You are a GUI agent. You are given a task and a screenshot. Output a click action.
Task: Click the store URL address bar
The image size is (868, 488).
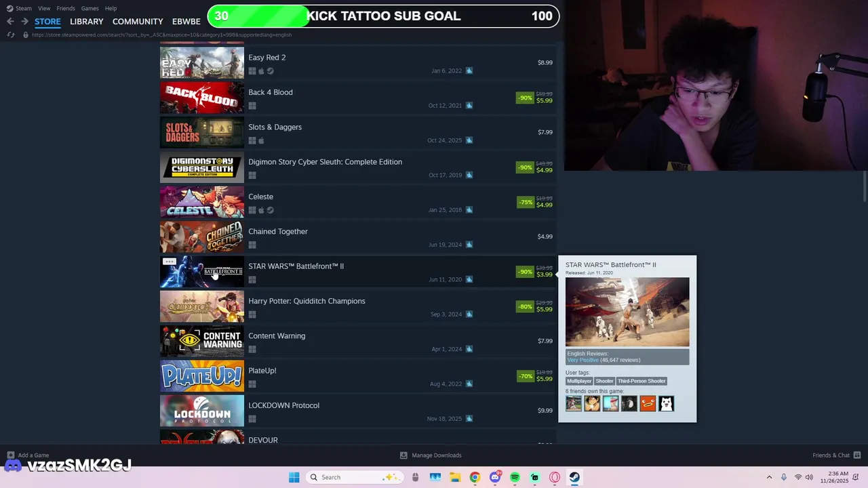[x=161, y=35]
